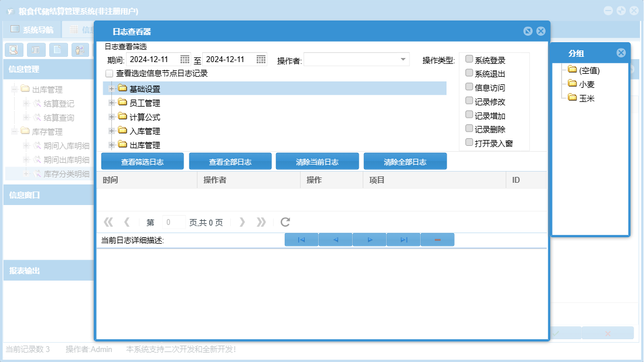Open the 操作者 dropdown list

coord(403,59)
